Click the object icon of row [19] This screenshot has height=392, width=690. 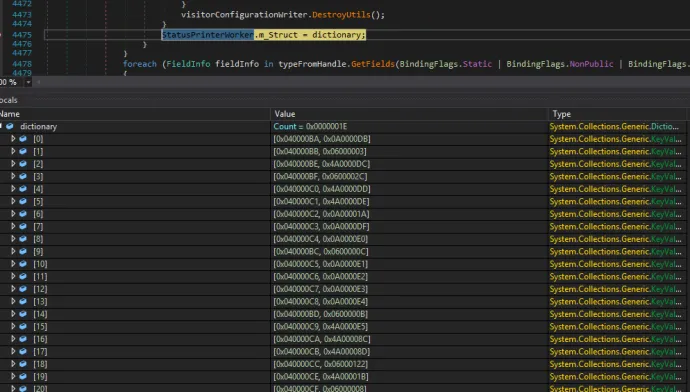coord(23,377)
